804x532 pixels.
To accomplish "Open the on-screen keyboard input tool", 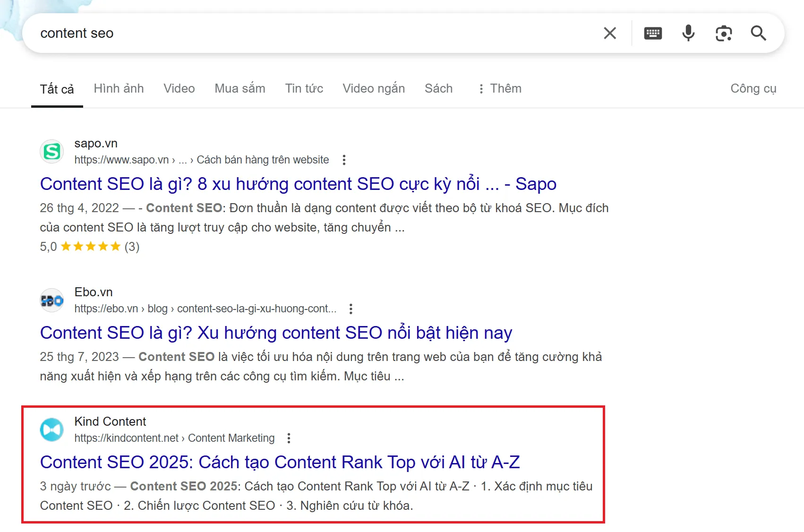I will click(653, 33).
